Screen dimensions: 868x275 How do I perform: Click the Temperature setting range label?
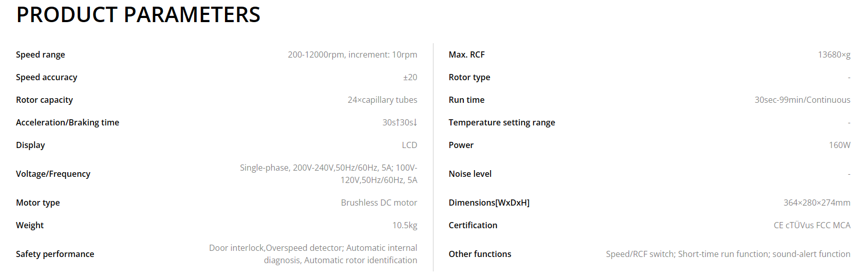[502, 122]
